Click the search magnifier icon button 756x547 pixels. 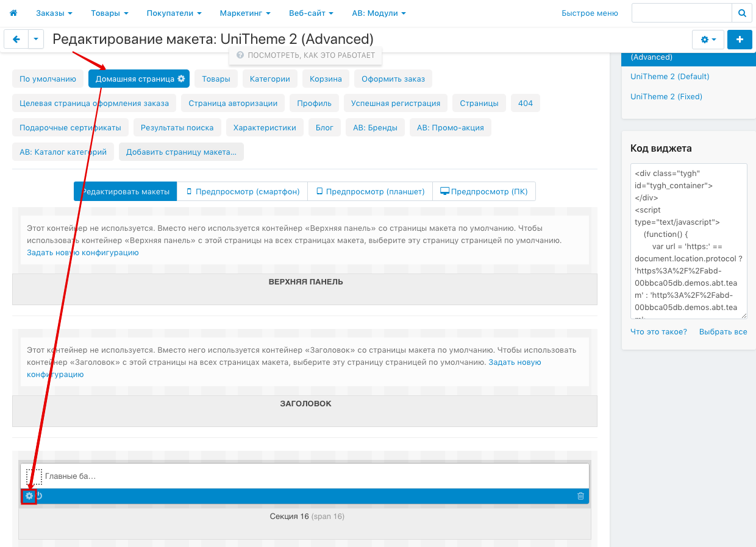(741, 13)
